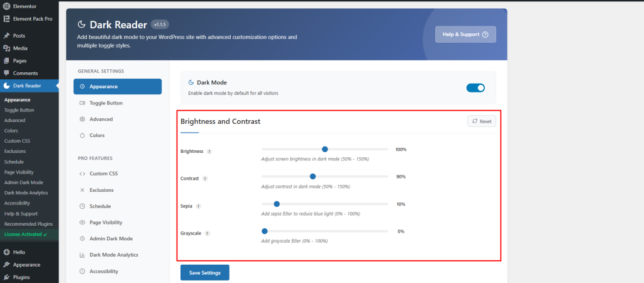Screen dimensions: 644x283
Task: Click the Page Visibility eye icon
Action: (x=82, y=222)
